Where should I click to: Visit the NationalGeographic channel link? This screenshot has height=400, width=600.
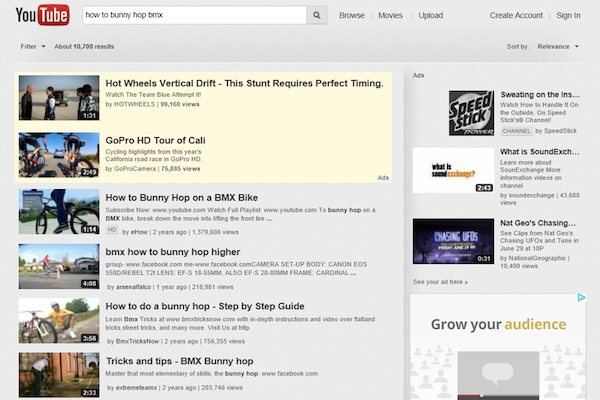pos(537,258)
